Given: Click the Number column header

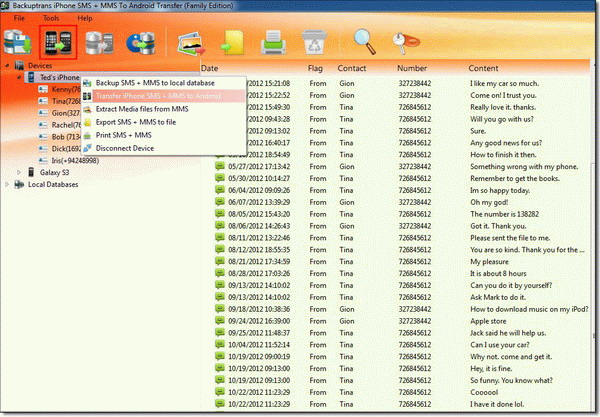Looking at the screenshot, I should coord(412,68).
